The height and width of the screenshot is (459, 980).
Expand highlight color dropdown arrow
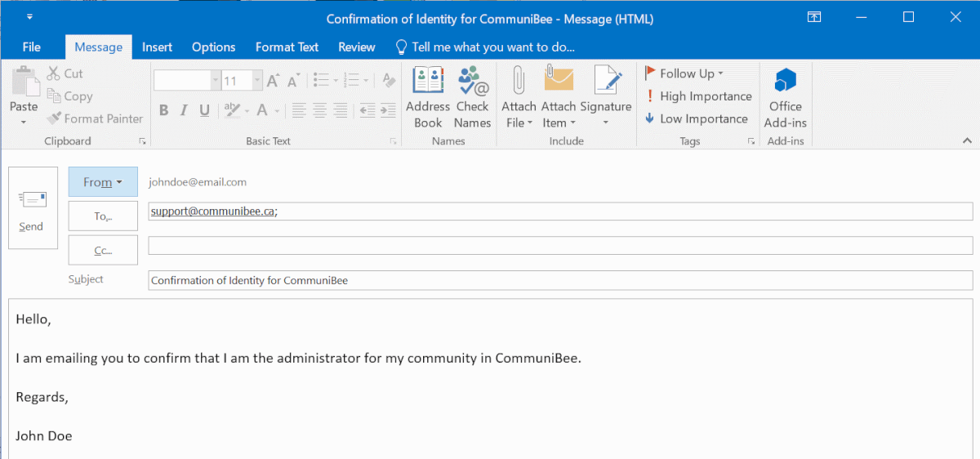247,110
